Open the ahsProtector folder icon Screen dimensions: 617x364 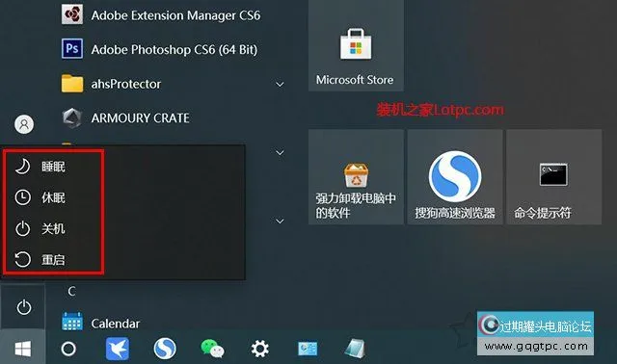tap(72, 84)
